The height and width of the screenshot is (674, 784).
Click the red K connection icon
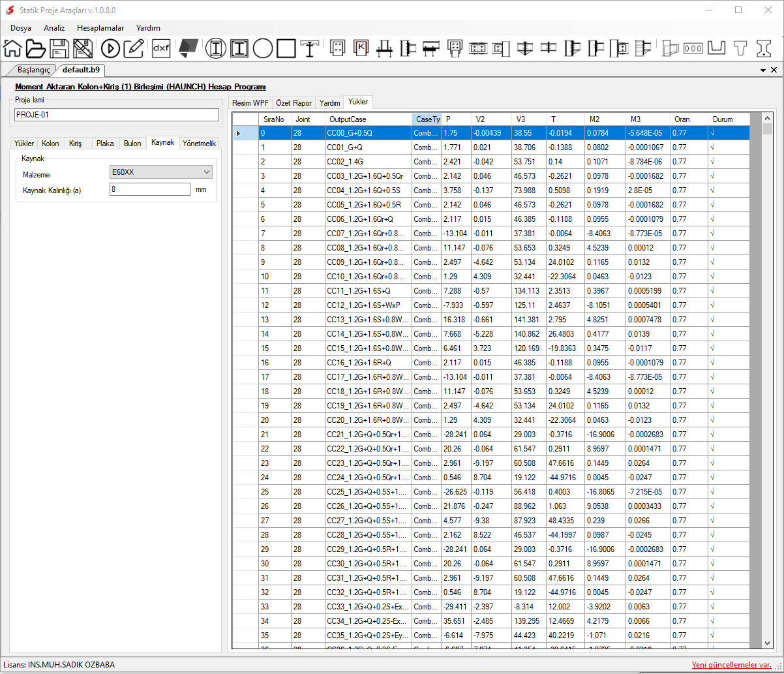361,48
